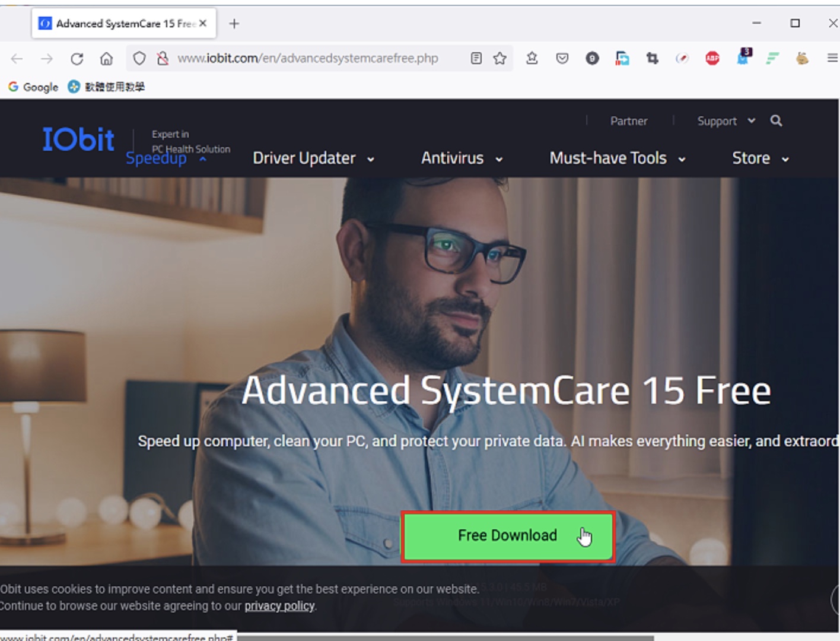Search the IObit site magnifier icon
Screen dimensions: 840x641
click(776, 120)
